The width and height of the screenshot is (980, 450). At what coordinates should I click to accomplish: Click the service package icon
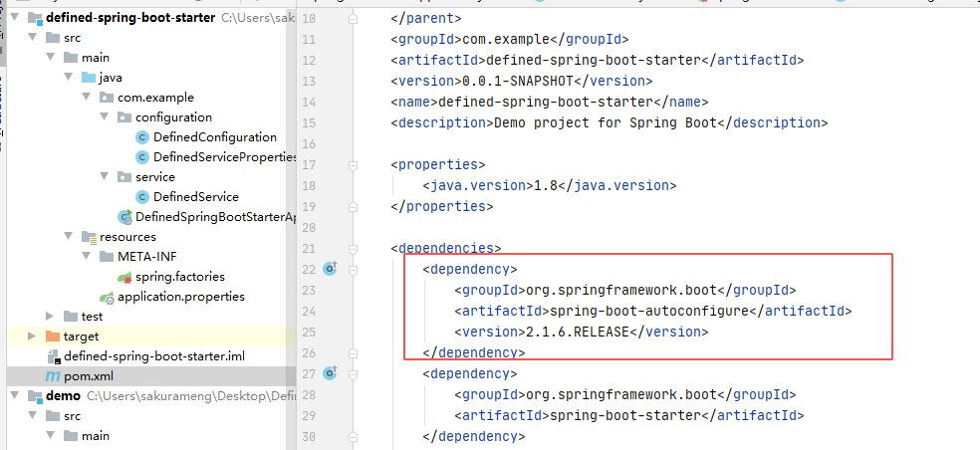(125, 177)
